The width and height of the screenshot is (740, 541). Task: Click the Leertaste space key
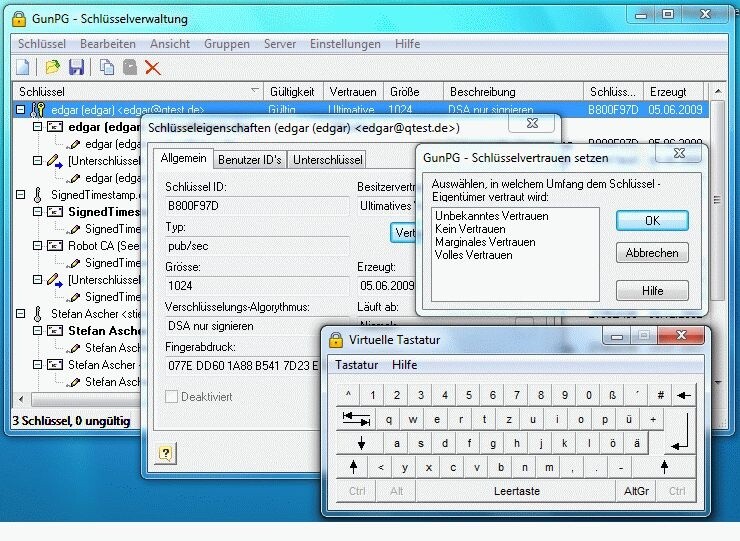click(x=516, y=491)
